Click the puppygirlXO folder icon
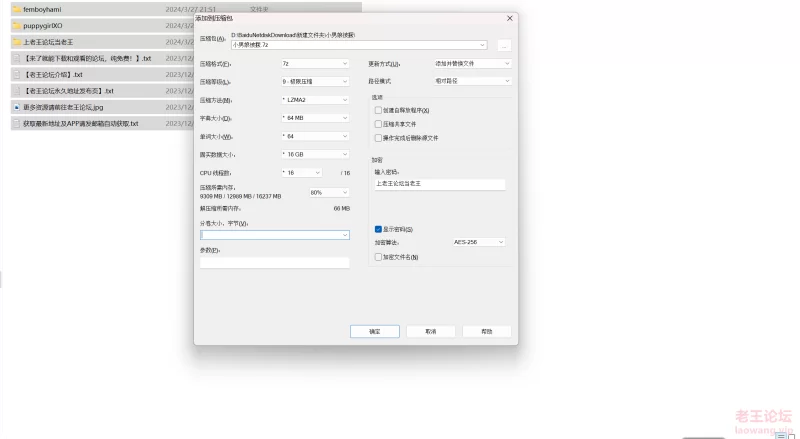The width and height of the screenshot is (800, 439). 16,26
